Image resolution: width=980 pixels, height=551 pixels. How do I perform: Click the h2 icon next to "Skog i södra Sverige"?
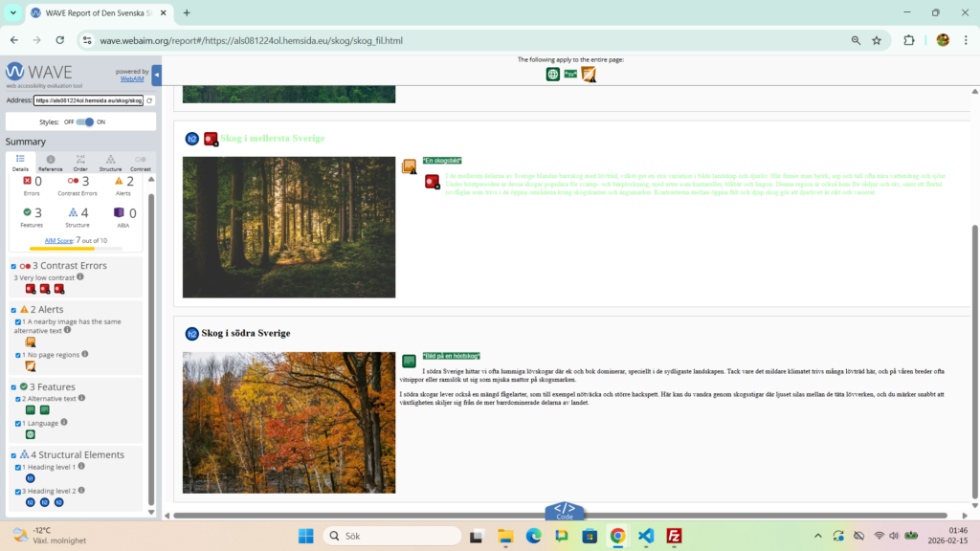[x=191, y=334]
